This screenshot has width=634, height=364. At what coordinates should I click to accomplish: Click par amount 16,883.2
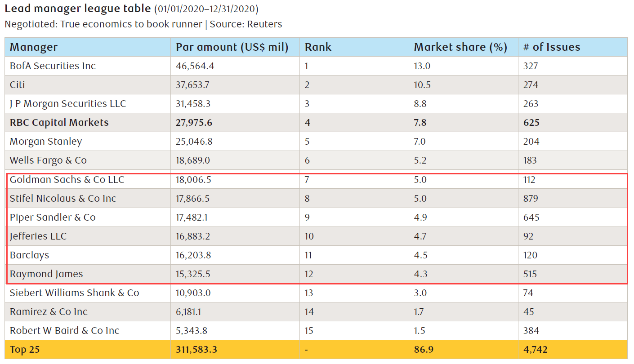(x=193, y=236)
